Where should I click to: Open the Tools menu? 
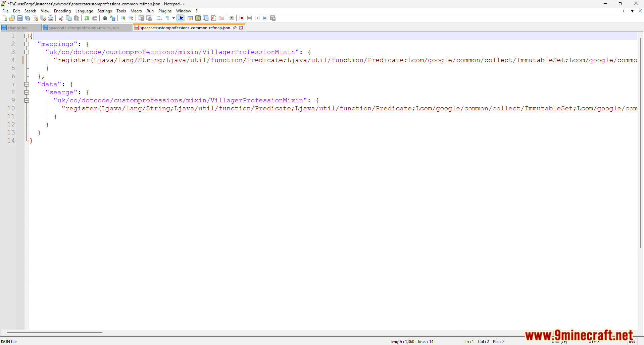pyautogui.click(x=121, y=11)
